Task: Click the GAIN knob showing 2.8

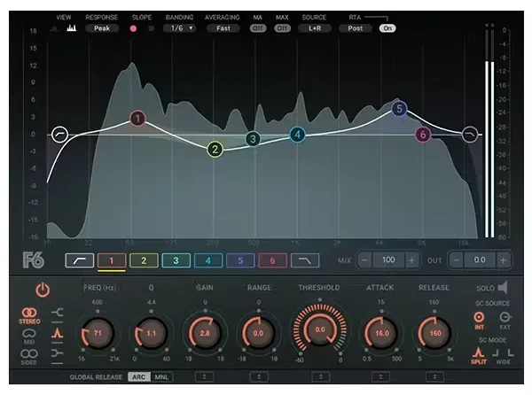Action: (205, 333)
